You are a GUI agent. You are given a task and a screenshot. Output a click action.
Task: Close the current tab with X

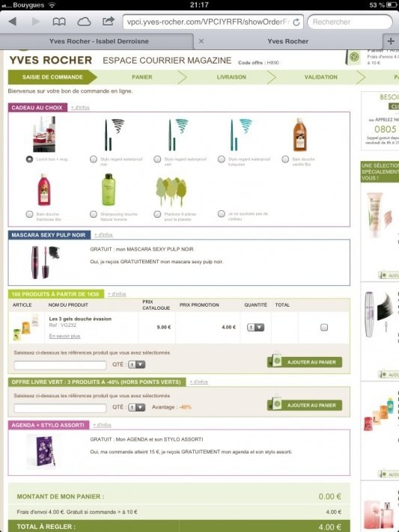(x=201, y=41)
